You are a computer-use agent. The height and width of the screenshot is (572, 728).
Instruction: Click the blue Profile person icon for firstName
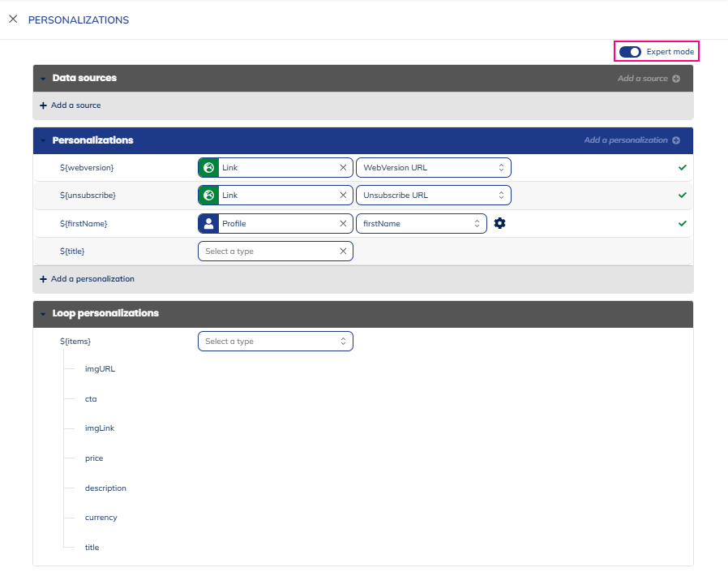209,223
